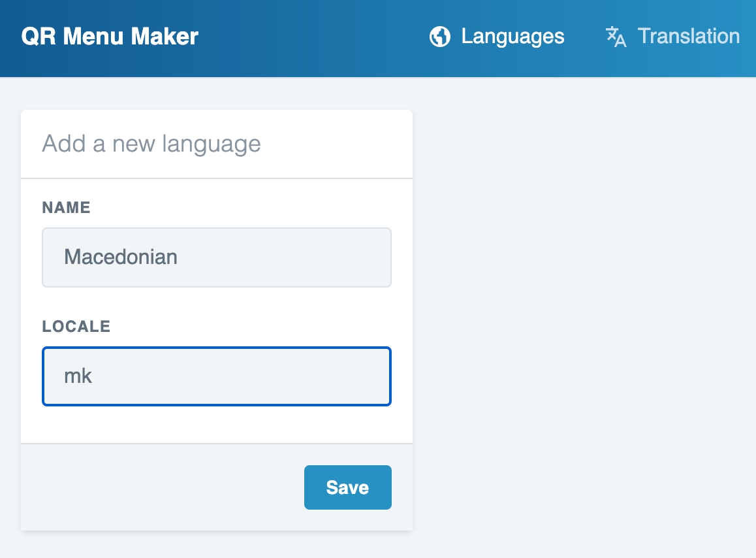Place cursor on the "mk" locale text
This screenshot has height=558, width=756.
point(78,376)
